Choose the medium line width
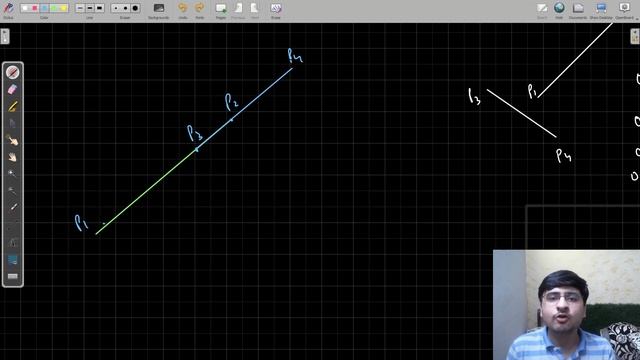Image resolution: width=640 pixels, height=360 pixels. click(x=90, y=8)
